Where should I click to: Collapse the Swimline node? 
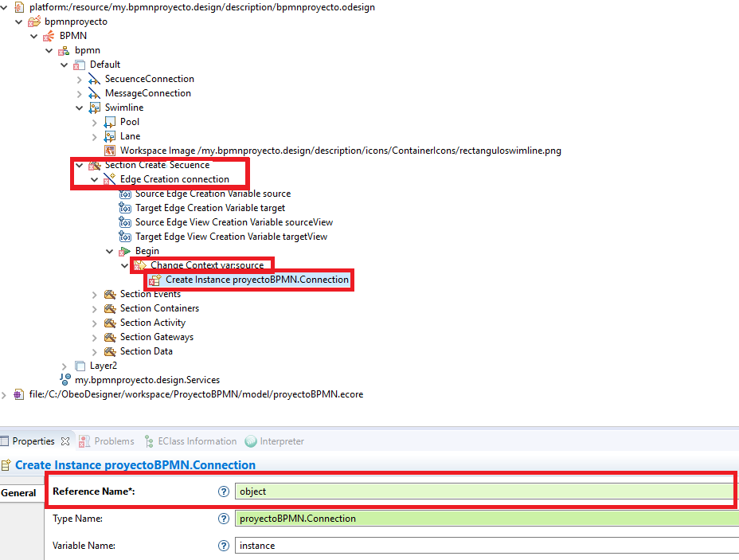[x=79, y=108]
